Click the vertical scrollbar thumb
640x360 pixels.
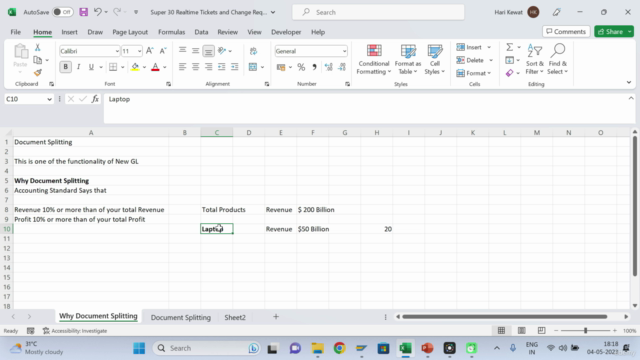pyautogui.click(x=635, y=206)
